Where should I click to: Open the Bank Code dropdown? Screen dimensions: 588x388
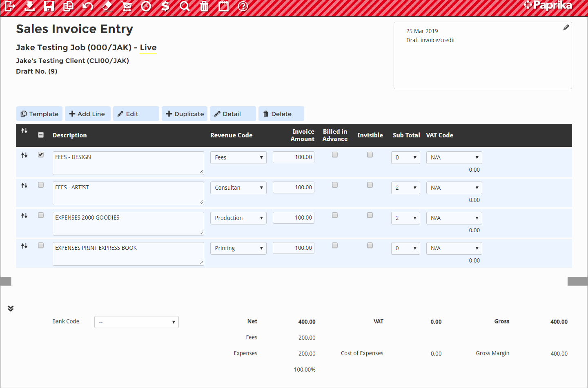(x=136, y=322)
